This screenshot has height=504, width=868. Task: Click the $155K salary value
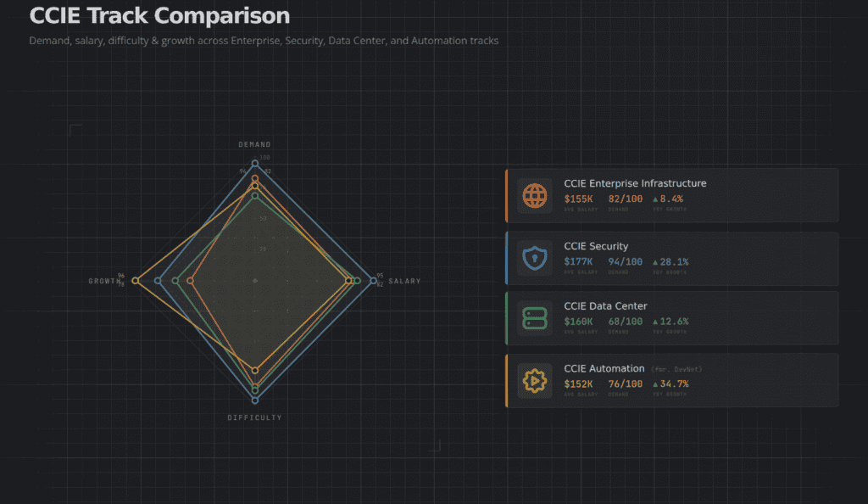[x=578, y=199]
